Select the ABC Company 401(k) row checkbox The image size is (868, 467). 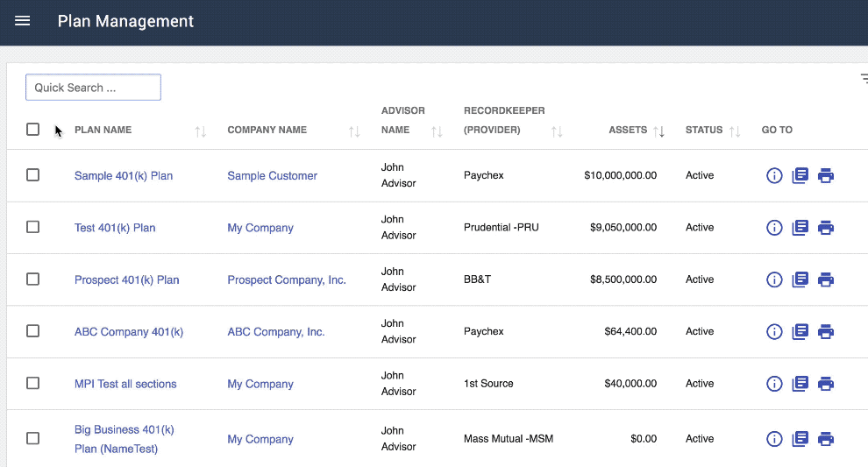[x=32, y=331]
